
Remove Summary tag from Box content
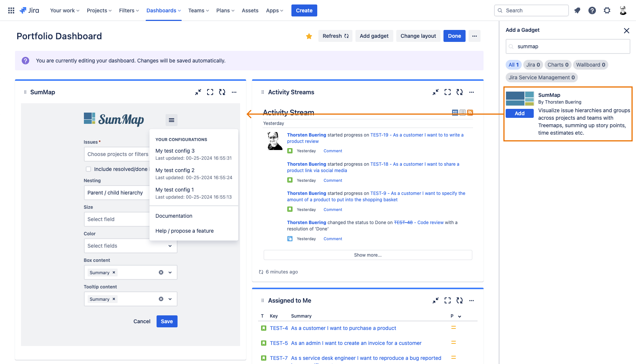click(114, 272)
